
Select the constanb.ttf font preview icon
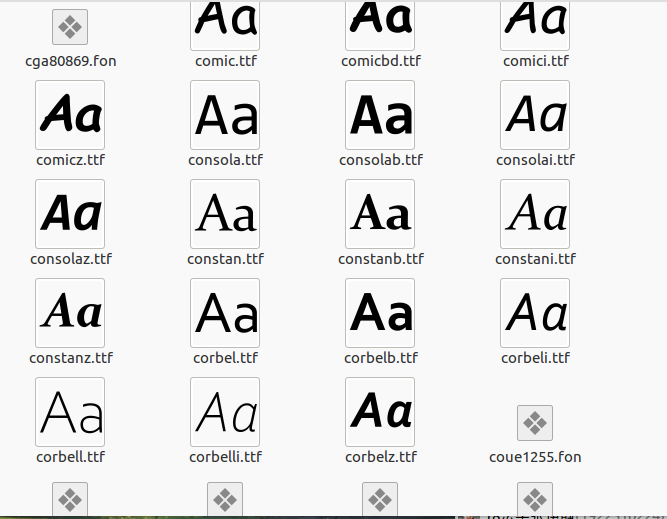coord(380,214)
